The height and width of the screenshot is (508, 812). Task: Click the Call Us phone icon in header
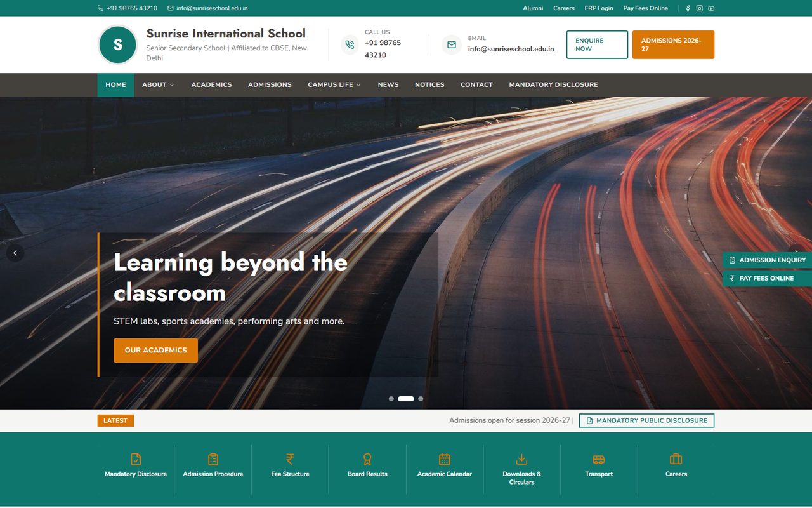point(350,44)
